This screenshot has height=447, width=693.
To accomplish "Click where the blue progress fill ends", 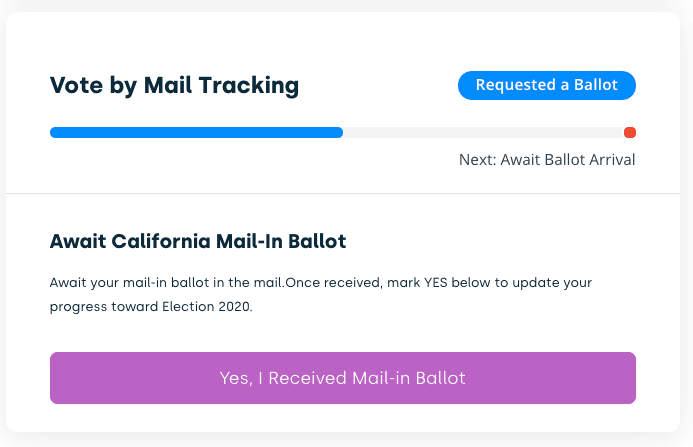I will coord(341,132).
